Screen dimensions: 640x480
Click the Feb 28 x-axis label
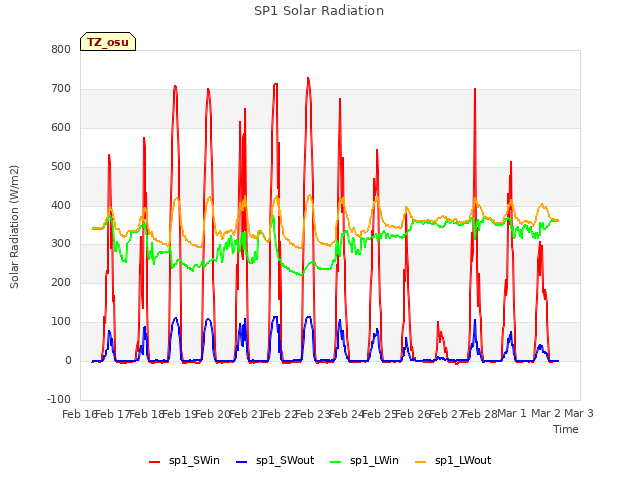point(480,414)
